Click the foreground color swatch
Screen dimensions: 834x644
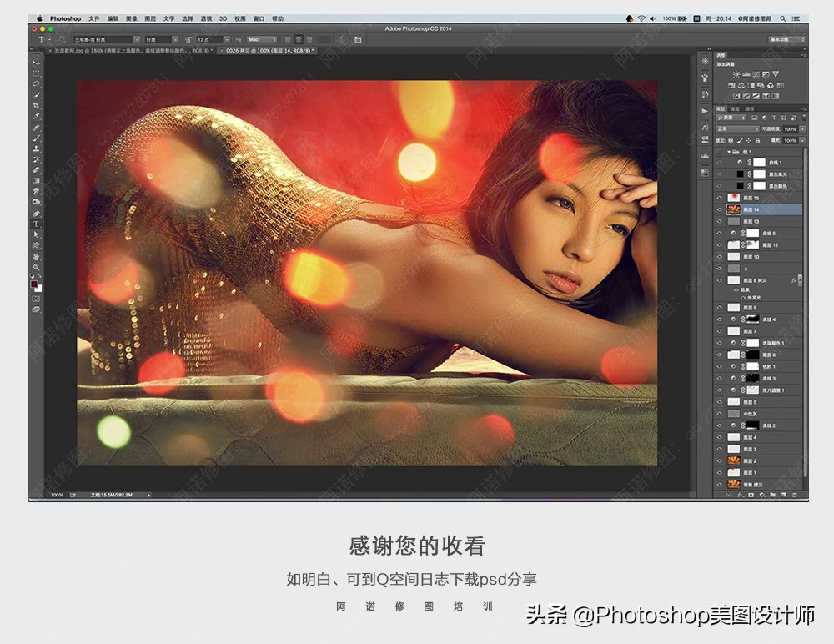(34, 284)
